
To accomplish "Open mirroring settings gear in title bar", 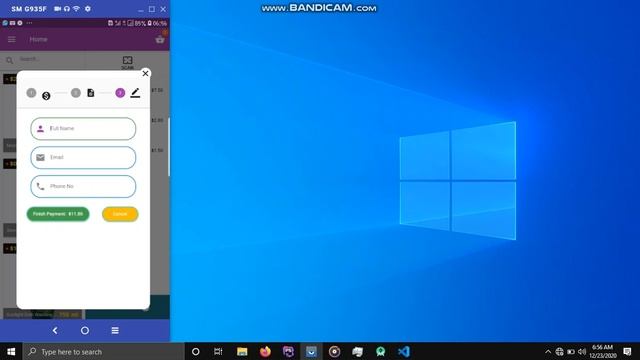I will [x=88, y=9].
